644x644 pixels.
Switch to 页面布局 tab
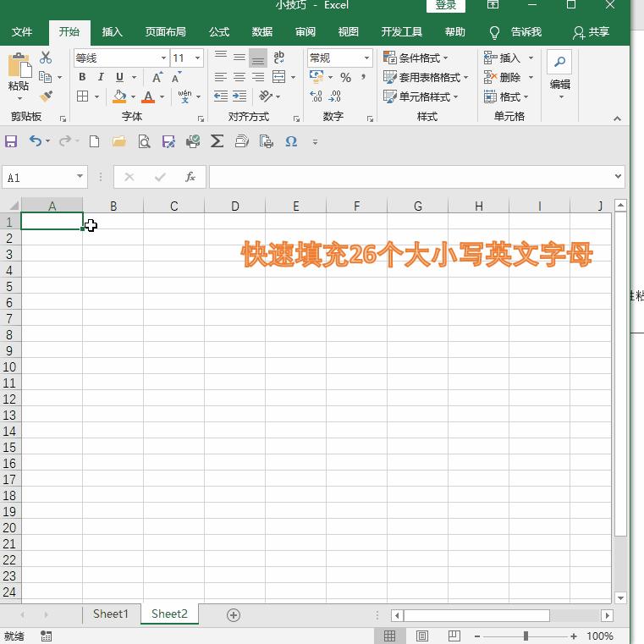[166, 32]
